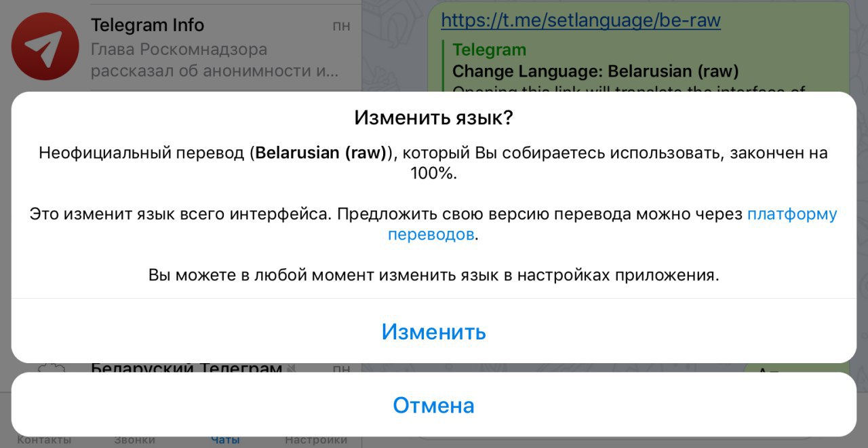Click the пн timestamp of Telegram Info
This screenshot has height=448, width=868.
coord(342,26)
